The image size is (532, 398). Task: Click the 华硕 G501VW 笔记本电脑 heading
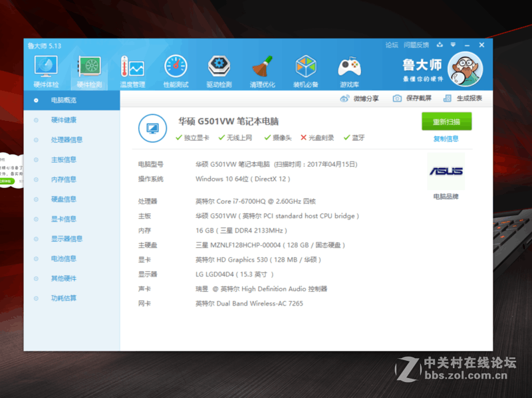click(229, 122)
